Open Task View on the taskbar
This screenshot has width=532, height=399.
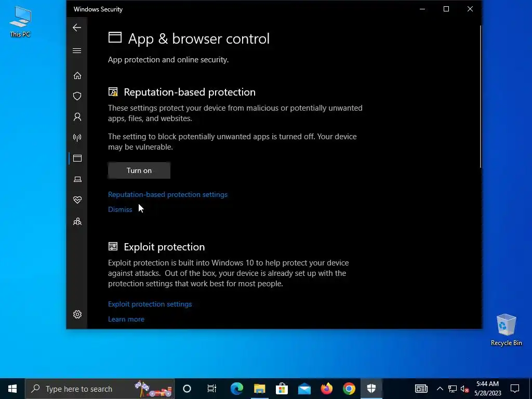pos(212,389)
